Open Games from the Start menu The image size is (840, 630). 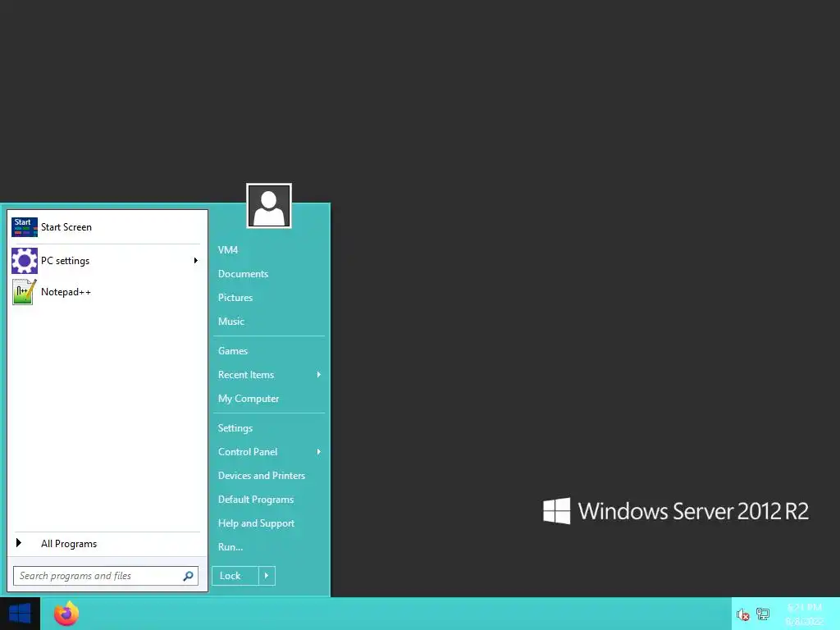232,351
